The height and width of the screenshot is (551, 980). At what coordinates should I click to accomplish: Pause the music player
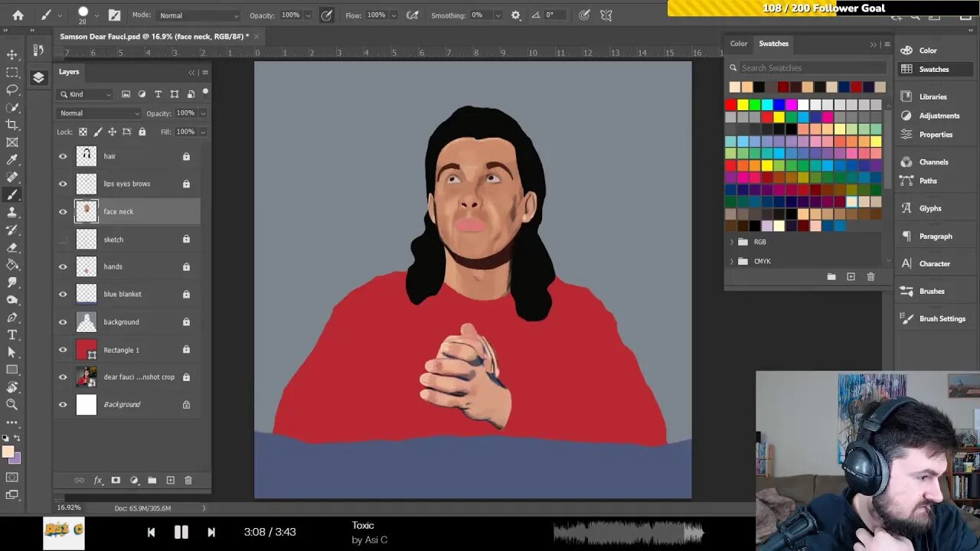coord(181,532)
